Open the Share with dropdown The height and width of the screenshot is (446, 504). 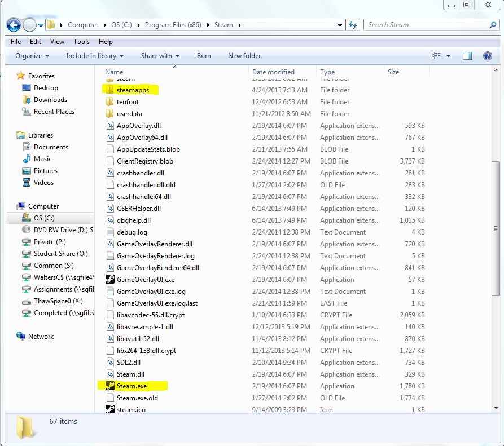point(160,56)
